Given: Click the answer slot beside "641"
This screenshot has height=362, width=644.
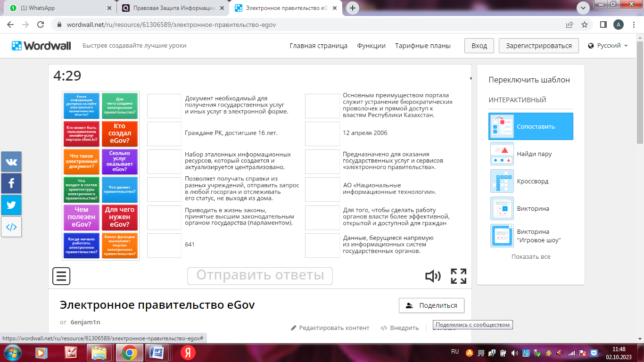Looking at the screenshot, I should click(x=164, y=246).
